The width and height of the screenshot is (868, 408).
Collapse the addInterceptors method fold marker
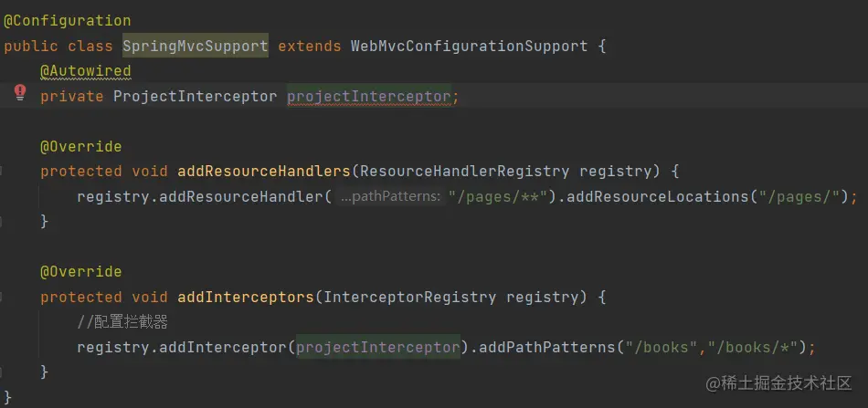[3, 297]
